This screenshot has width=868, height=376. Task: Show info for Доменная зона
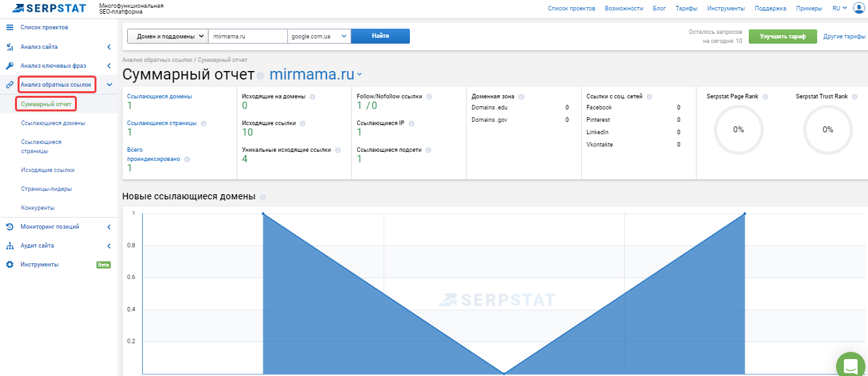tap(521, 96)
